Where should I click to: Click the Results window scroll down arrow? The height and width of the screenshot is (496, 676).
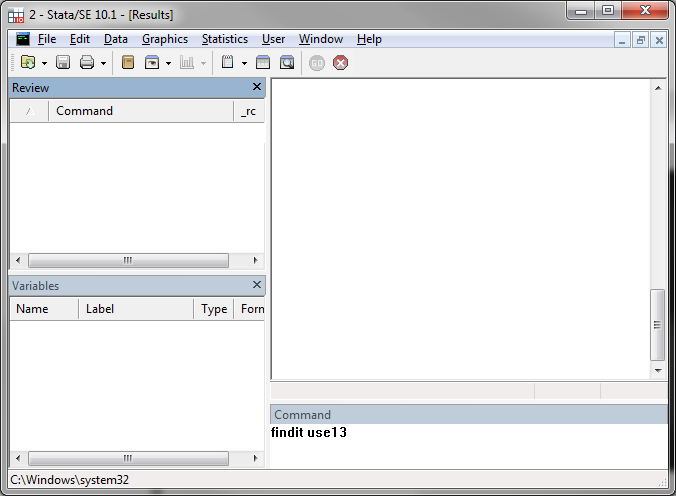click(x=658, y=370)
